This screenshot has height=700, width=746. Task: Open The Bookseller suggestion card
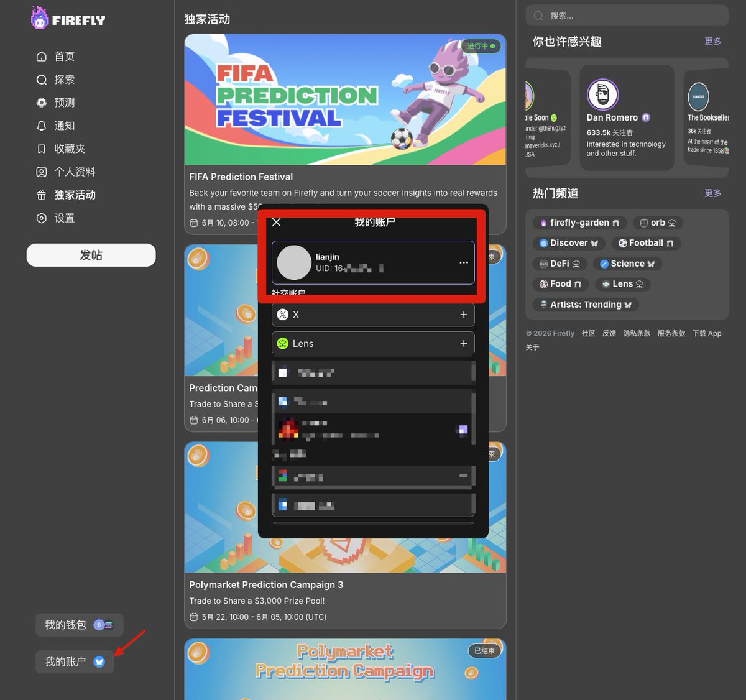706,117
